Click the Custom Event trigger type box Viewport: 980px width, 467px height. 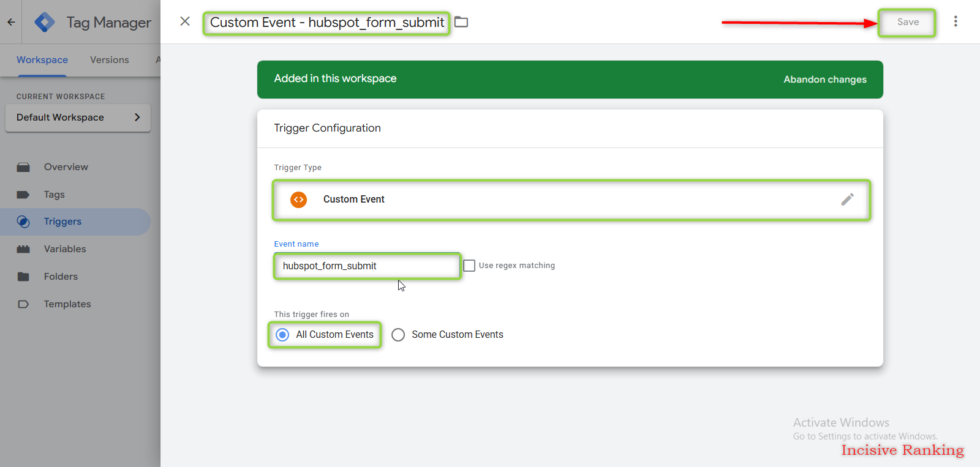click(571, 200)
